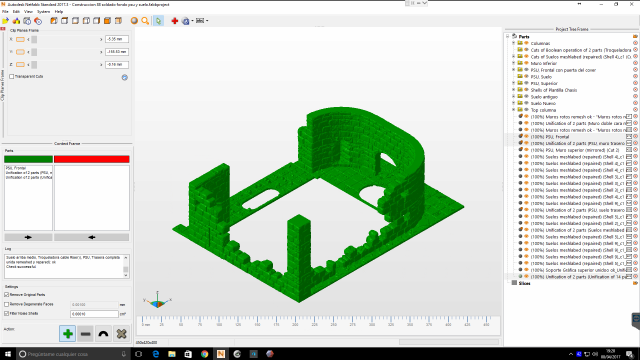Click the red parts list color bar
The image size is (640, 360).
(x=92, y=159)
